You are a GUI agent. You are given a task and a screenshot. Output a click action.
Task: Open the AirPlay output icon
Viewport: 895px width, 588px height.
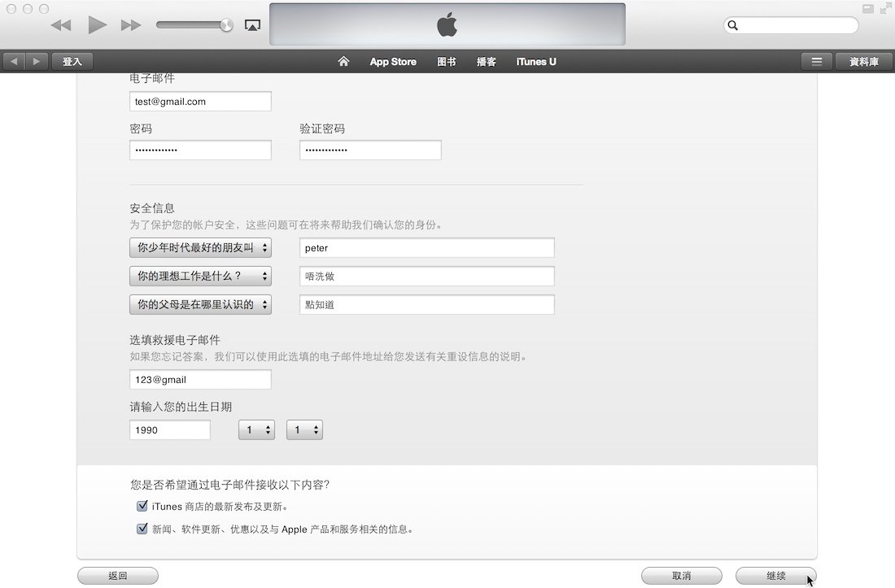coord(252,25)
